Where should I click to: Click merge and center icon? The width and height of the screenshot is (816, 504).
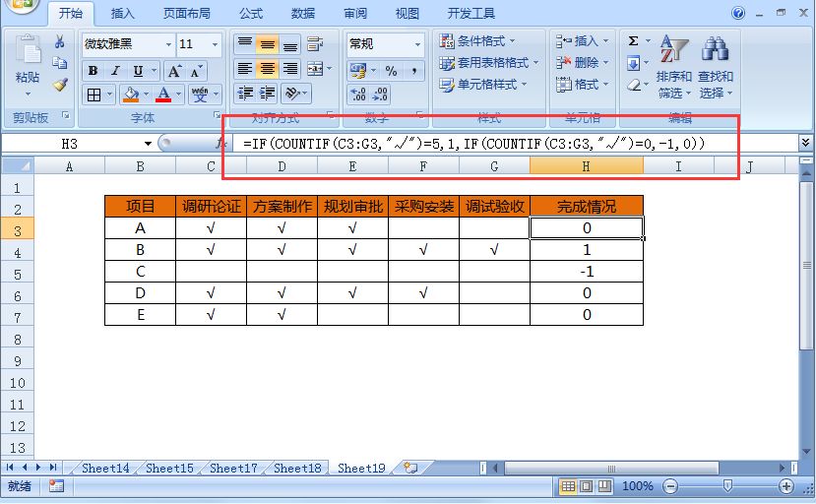point(315,68)
